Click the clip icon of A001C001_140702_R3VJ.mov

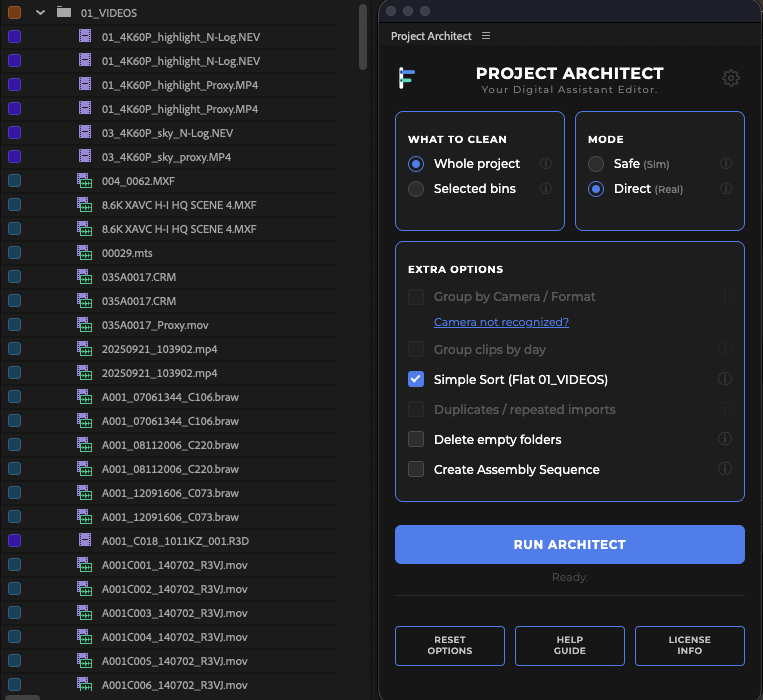point(85,564)
